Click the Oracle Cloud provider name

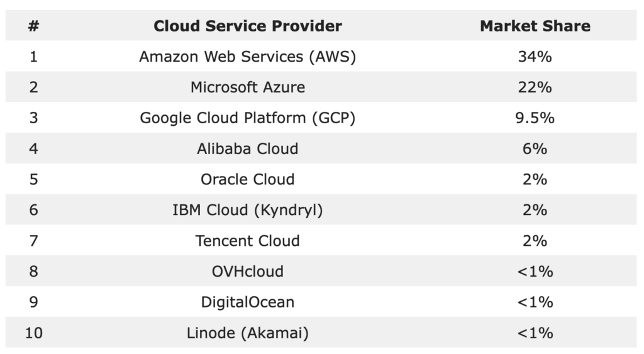tap(248, 179)
